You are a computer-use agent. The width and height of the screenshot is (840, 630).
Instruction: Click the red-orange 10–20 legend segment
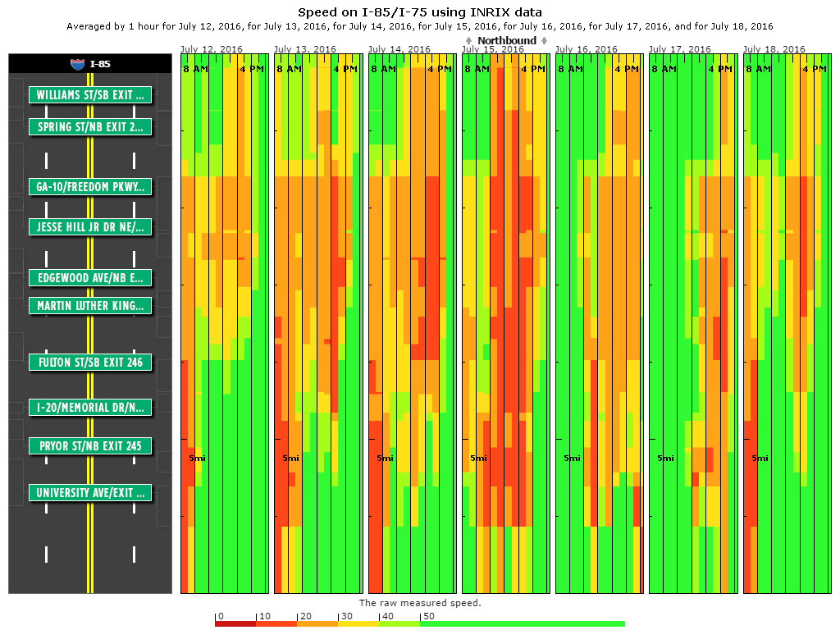coord(276,623)
